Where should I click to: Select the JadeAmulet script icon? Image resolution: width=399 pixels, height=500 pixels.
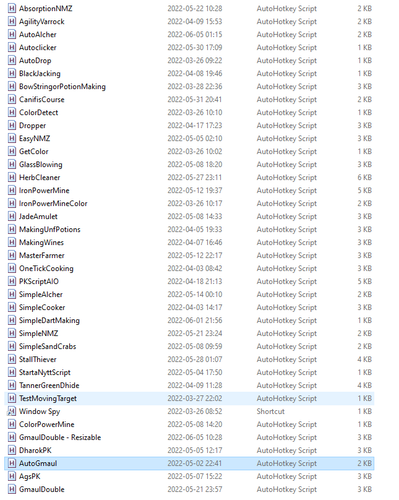12,216
